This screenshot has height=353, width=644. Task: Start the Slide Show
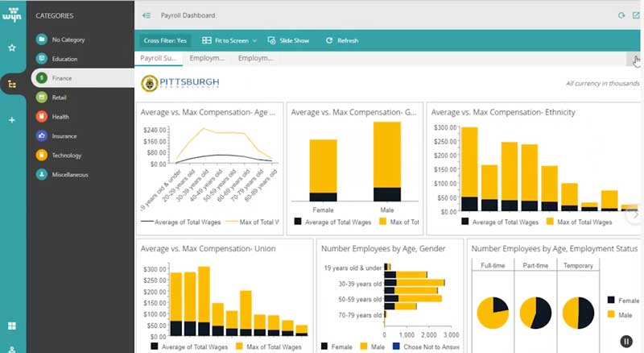(288, 40)
